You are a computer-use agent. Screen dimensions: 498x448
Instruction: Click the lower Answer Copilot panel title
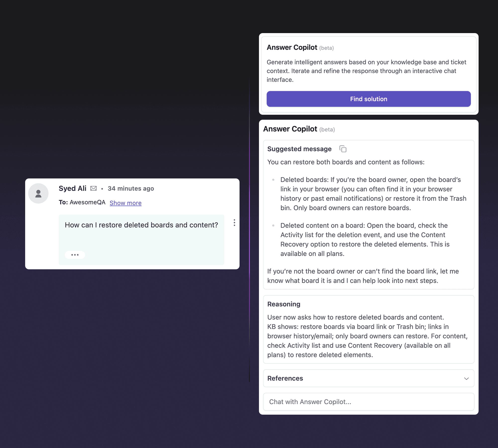(290, 129)
